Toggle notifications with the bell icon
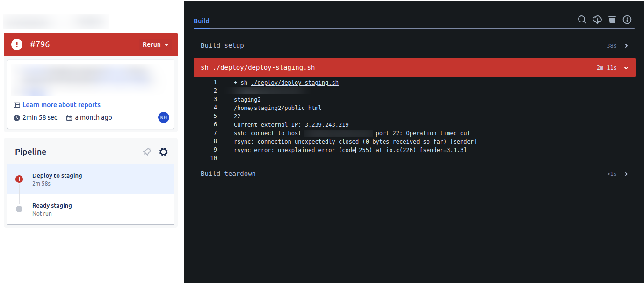Screen dimensions: 644x283 (x=147, y=152)
